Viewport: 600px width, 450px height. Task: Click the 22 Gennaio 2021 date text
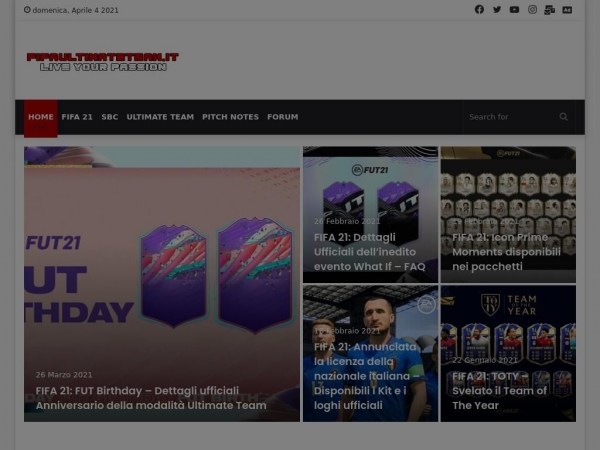point(484,360)
